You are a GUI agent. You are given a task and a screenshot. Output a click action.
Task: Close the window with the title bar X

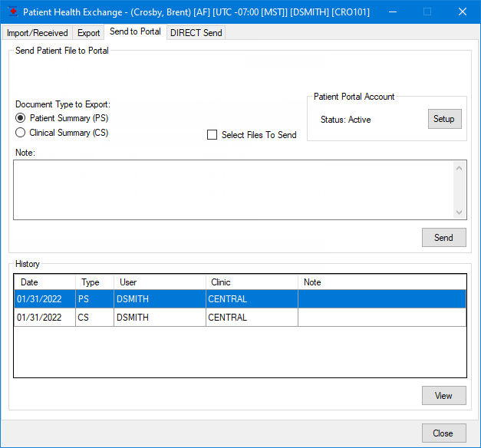pos(463,12)
